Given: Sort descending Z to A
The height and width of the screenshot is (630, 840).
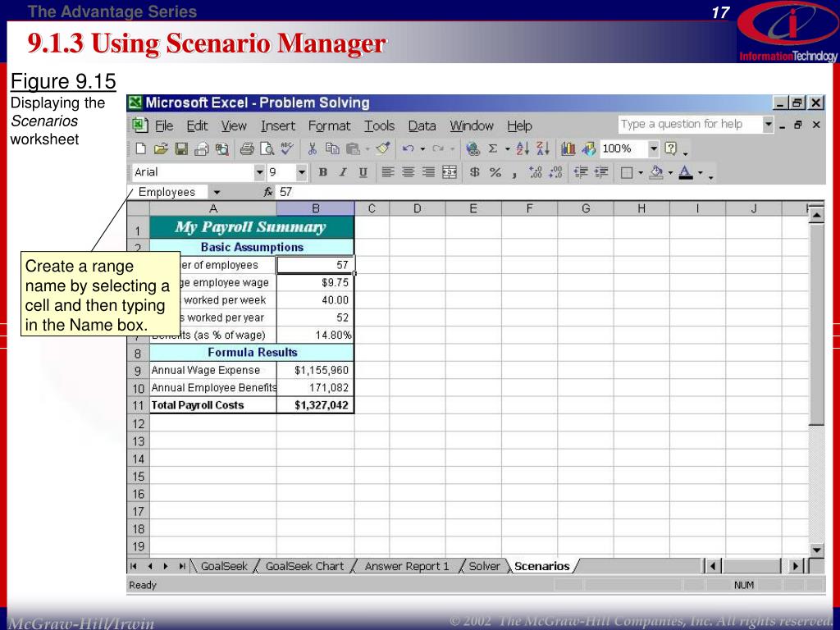Looking at the screenshot, I should click(x=543, y=149).
